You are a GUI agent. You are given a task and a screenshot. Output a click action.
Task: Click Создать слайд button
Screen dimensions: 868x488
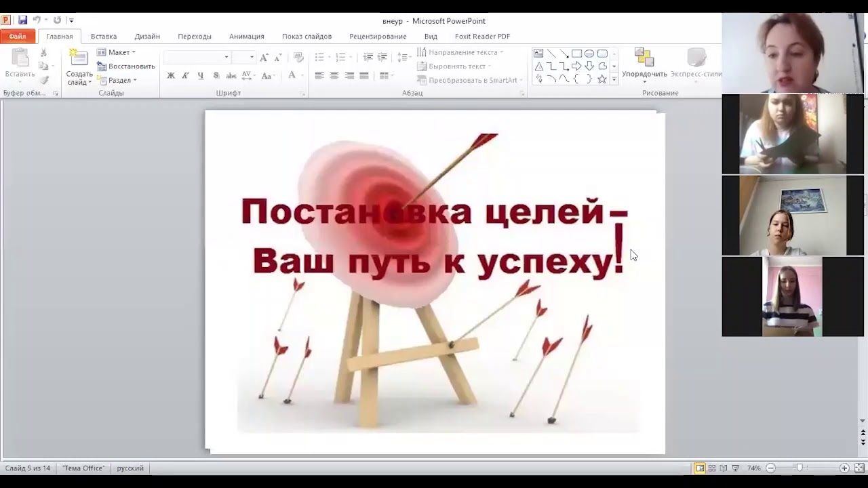pyautogui.click(x=79, y=67)
